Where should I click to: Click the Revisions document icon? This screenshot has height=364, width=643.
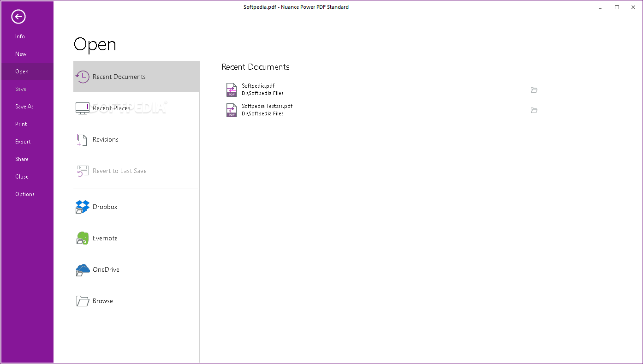82,140
